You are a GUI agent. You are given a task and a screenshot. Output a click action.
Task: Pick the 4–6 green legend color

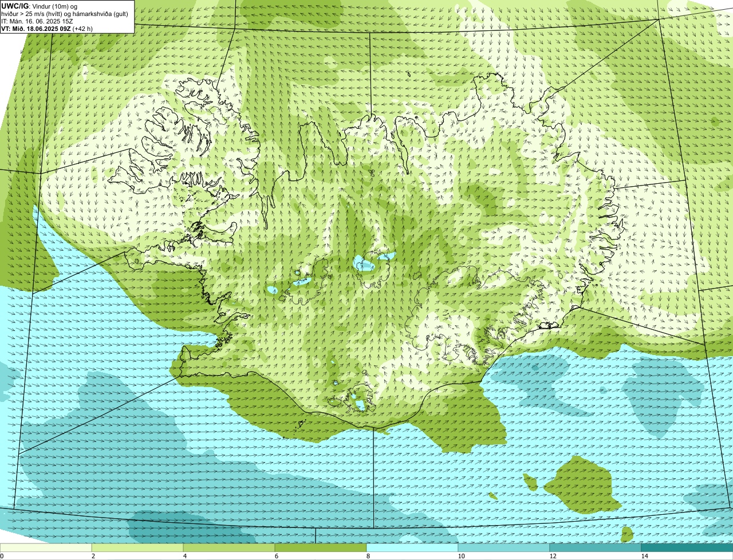click(x=229, y=547)
